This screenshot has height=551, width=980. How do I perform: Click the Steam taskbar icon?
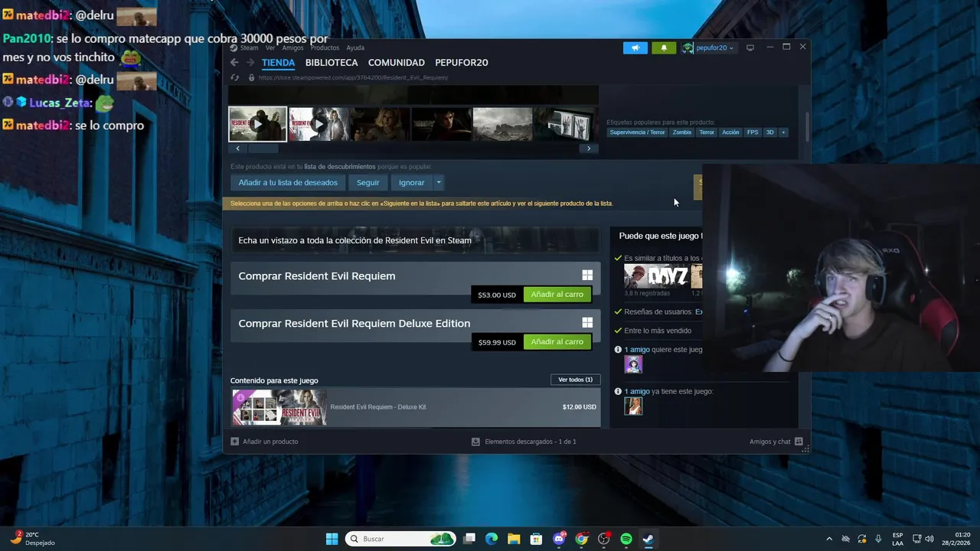click(648, 539)
